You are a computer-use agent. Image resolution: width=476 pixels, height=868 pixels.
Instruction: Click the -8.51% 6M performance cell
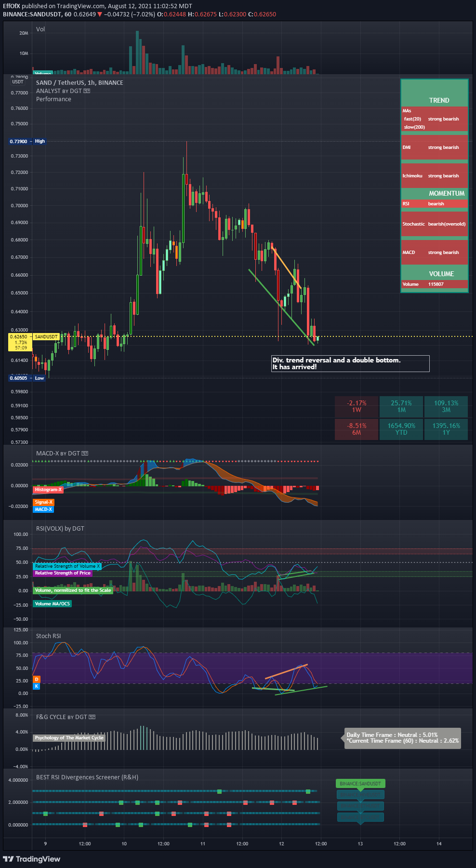point(357,429)
